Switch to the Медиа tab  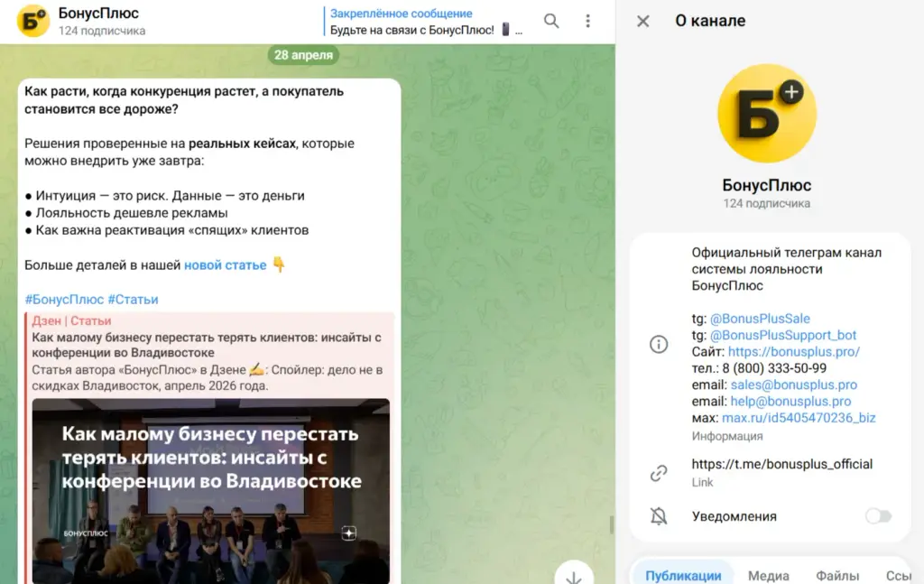[x=769, y=575]
